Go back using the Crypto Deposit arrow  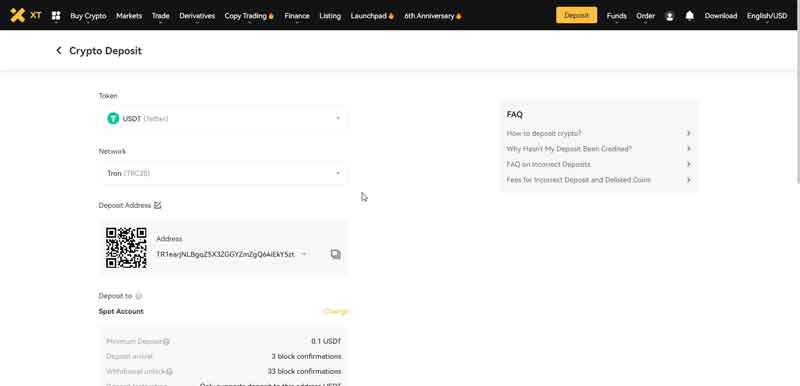point(59,50)
